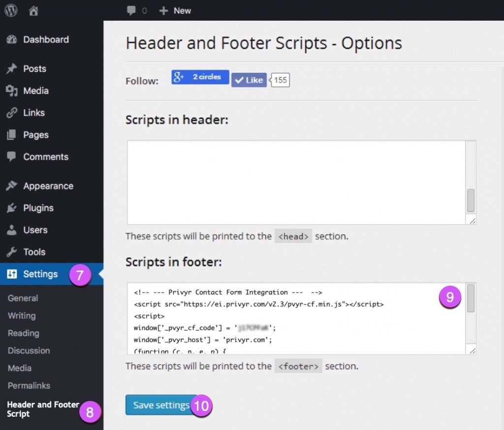Click the Like button
The height and width of the screenshot is (430, 504).
(249, 80)
